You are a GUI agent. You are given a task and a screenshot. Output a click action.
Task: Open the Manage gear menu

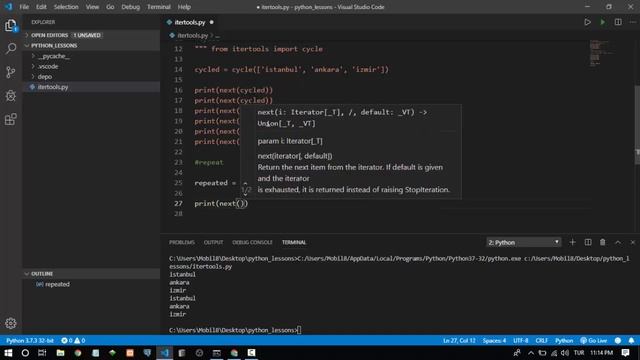pyautogui.click(x=11, y=323)
